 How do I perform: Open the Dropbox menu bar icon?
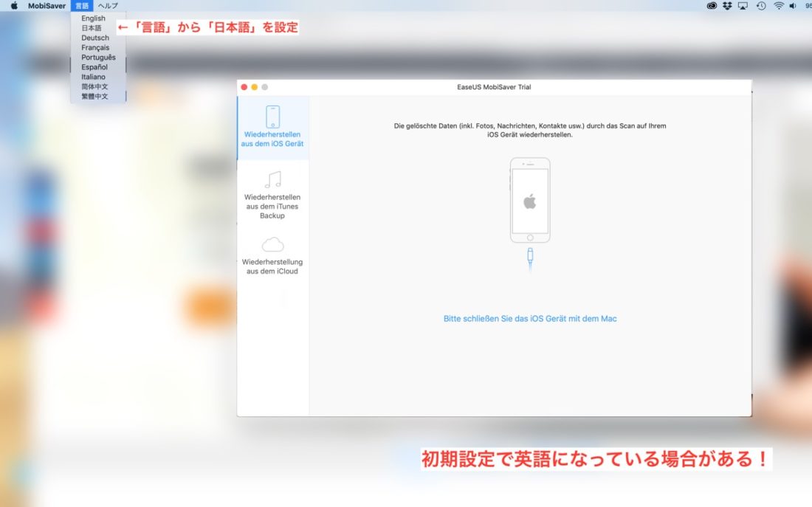tap(727, 6)
